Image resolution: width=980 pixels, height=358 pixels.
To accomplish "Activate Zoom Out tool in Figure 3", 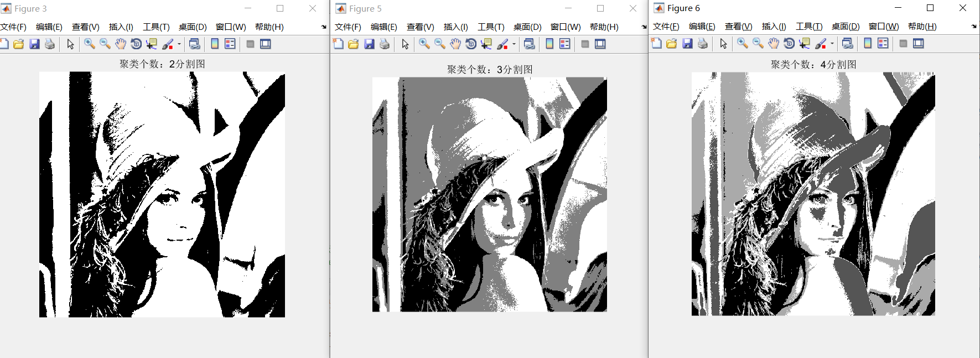I will tap(105, 44).
